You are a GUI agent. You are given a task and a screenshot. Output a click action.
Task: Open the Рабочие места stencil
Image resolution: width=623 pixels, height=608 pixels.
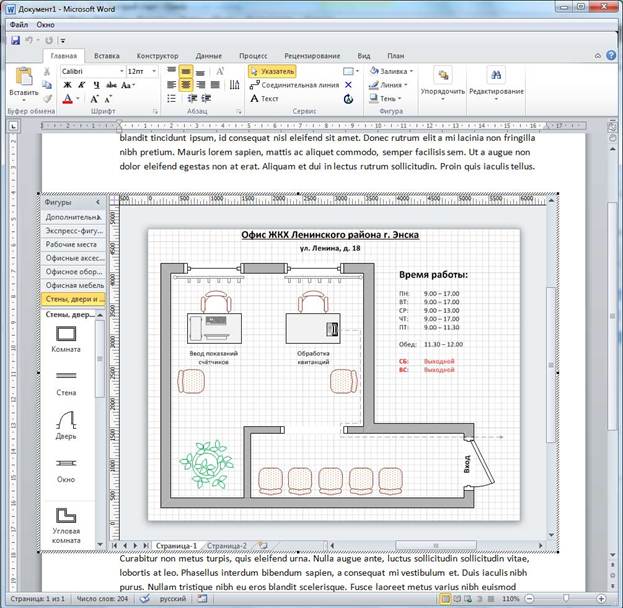coord(74,244)
